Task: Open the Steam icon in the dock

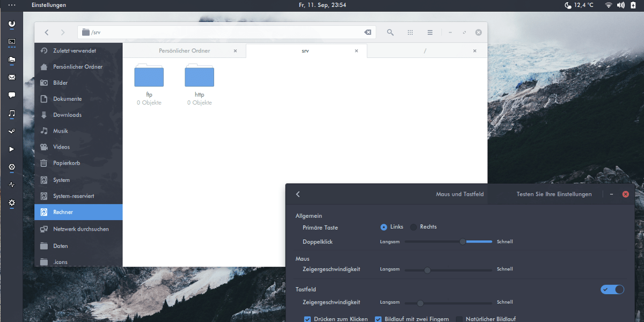Action: (x=11, y=131)
